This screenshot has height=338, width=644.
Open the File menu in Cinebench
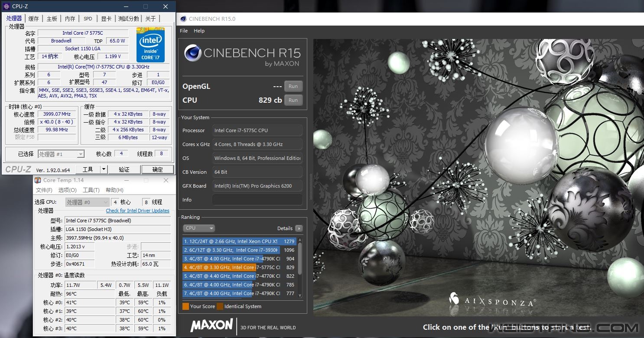(x=184, y=31)
